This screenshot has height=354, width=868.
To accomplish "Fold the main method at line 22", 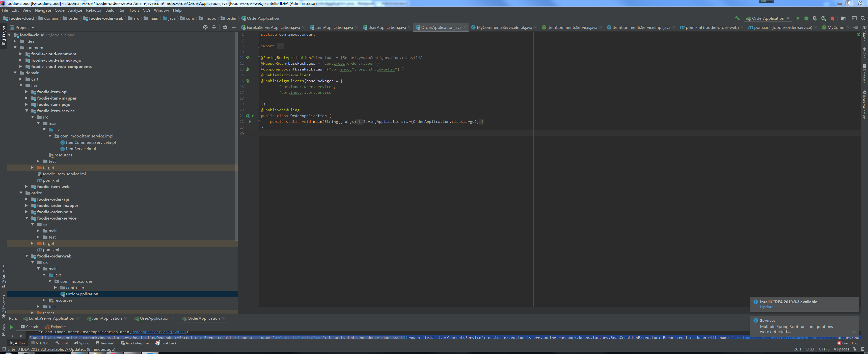I will [259, 122].
